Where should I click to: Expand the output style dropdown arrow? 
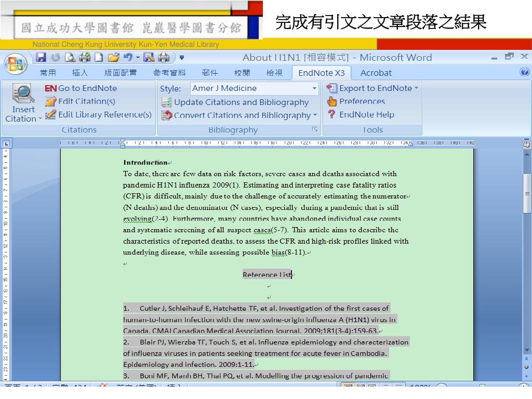tap(314, 88)
